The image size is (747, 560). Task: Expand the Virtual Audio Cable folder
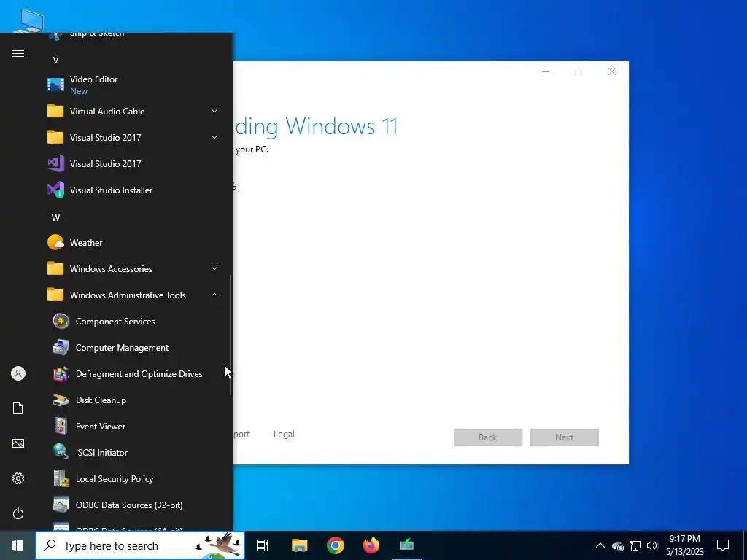(214, 111)
